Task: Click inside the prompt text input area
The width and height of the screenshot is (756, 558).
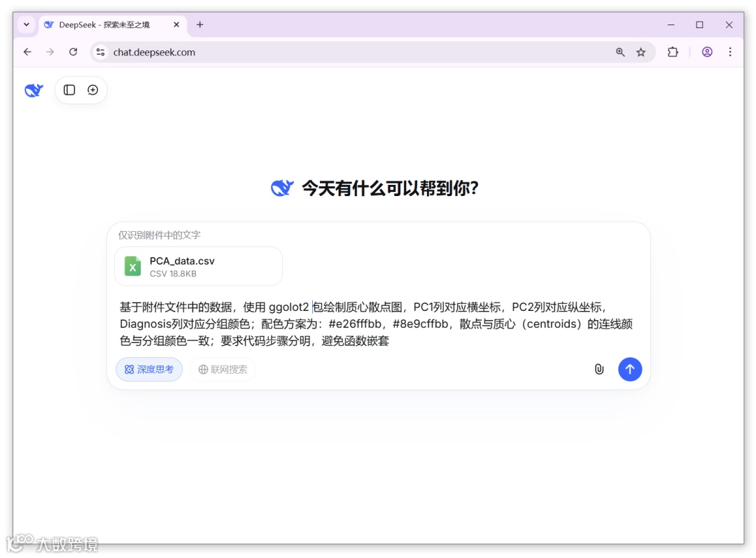Action: click(376, 323)
